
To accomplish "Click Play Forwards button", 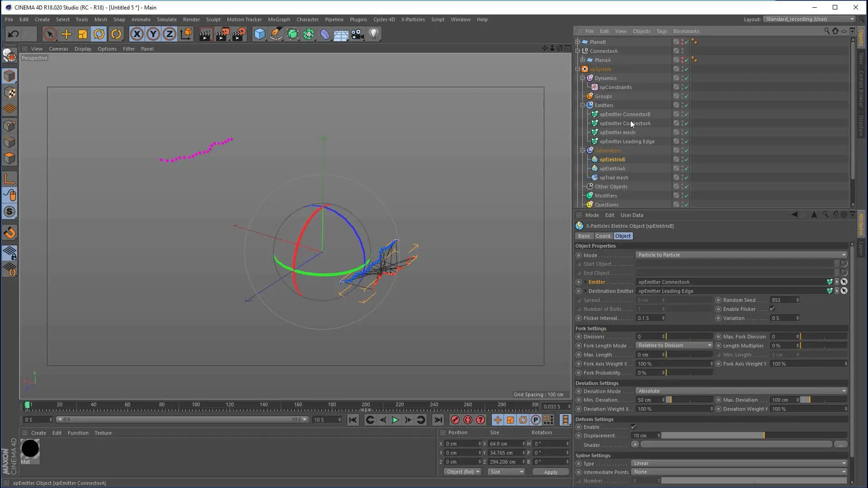I will [x=395, y=420].
